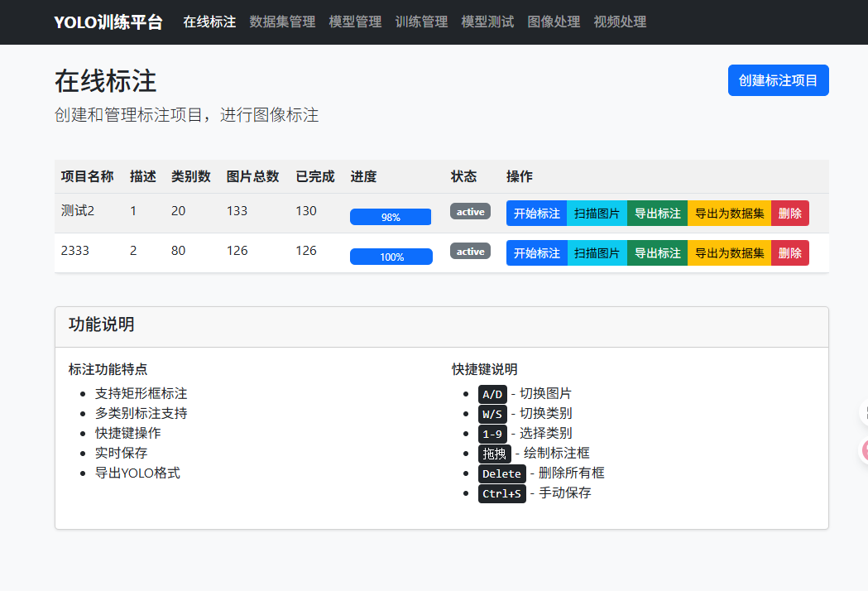
Task: Open 在线标注 from the navigation bar
Action: pyautogui.click(x=209, y=22)
